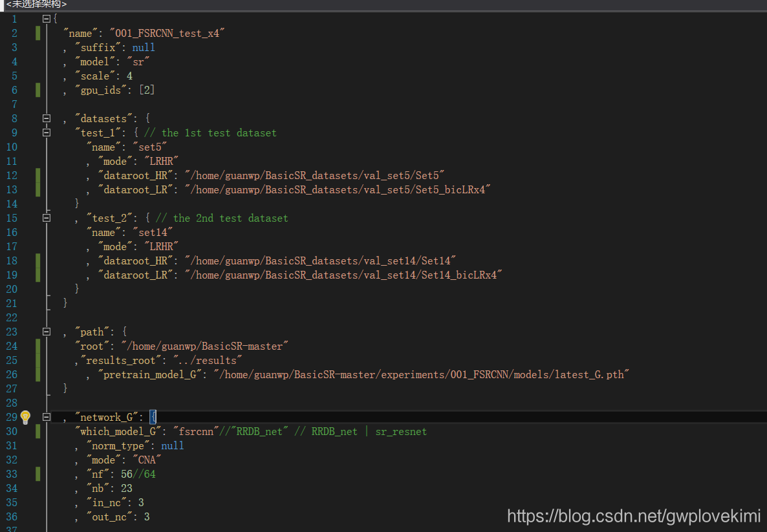Click the "../results" results_root value
Viewport: 767px width, 532px height.
point(208,360)
